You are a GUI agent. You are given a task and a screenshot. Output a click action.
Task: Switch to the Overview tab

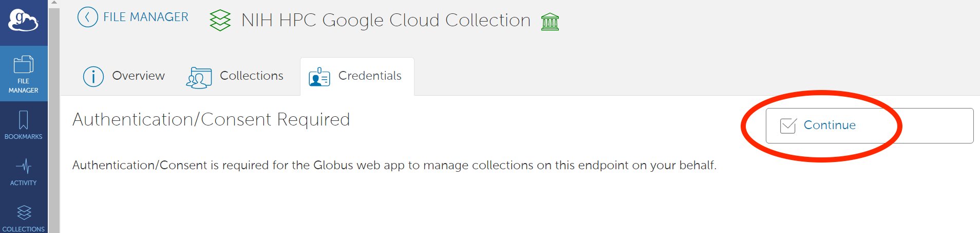(138, 76)
